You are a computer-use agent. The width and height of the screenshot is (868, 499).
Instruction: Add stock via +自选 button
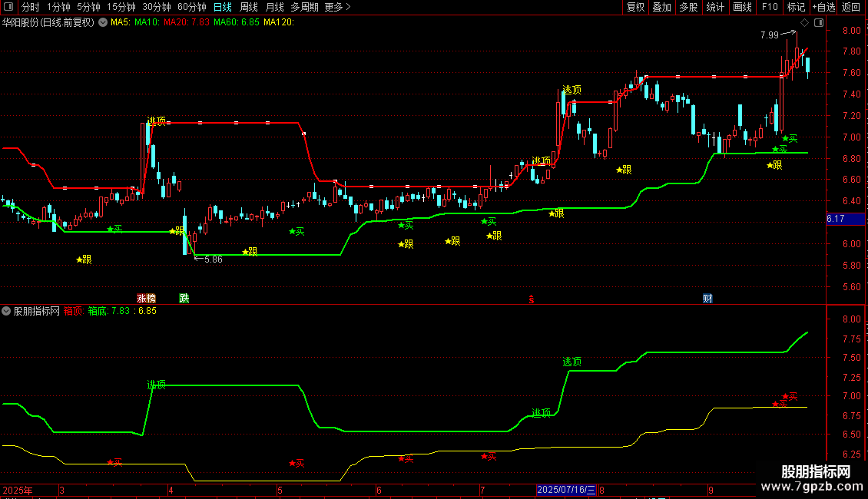tap(823, 7)
